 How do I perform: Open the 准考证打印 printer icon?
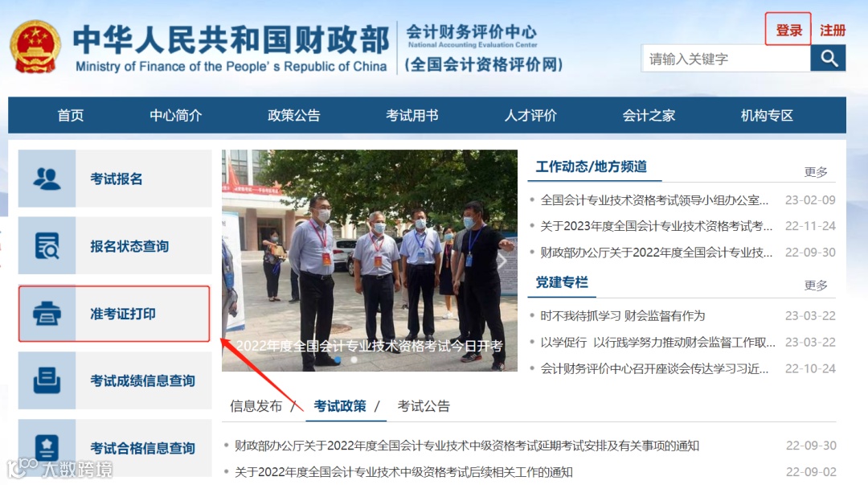tap(47, 313)
